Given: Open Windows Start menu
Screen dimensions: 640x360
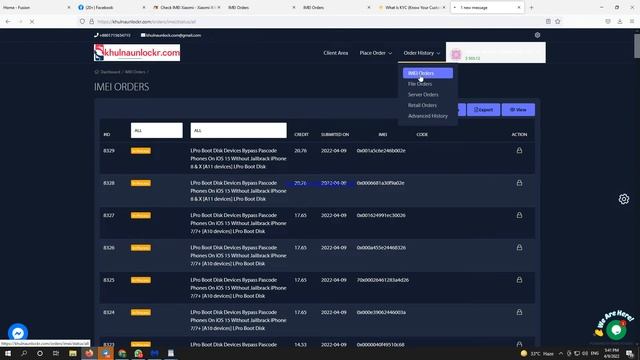Looking at the screenshot, I should 8,353.
